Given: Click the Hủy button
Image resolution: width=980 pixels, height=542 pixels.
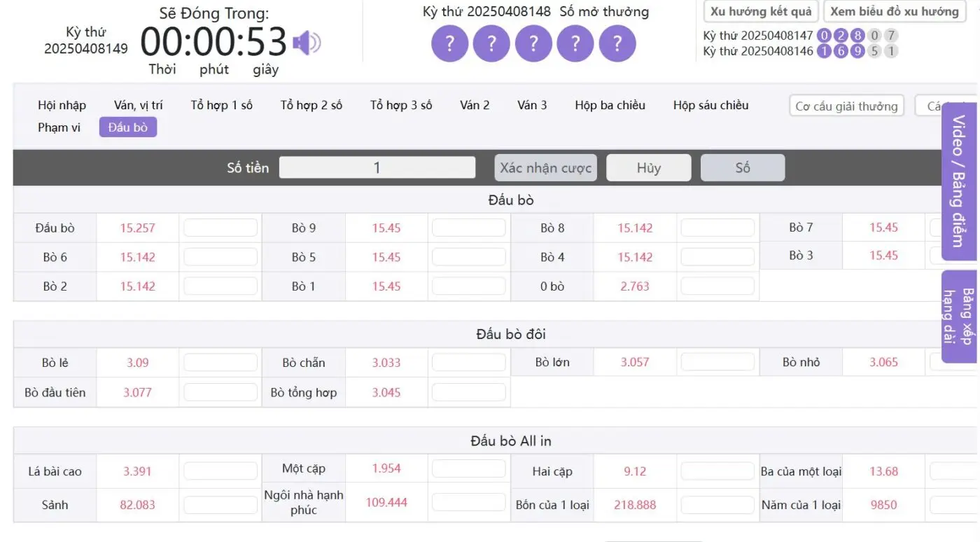Looking at the screenshot, I should tap(648, 168).
